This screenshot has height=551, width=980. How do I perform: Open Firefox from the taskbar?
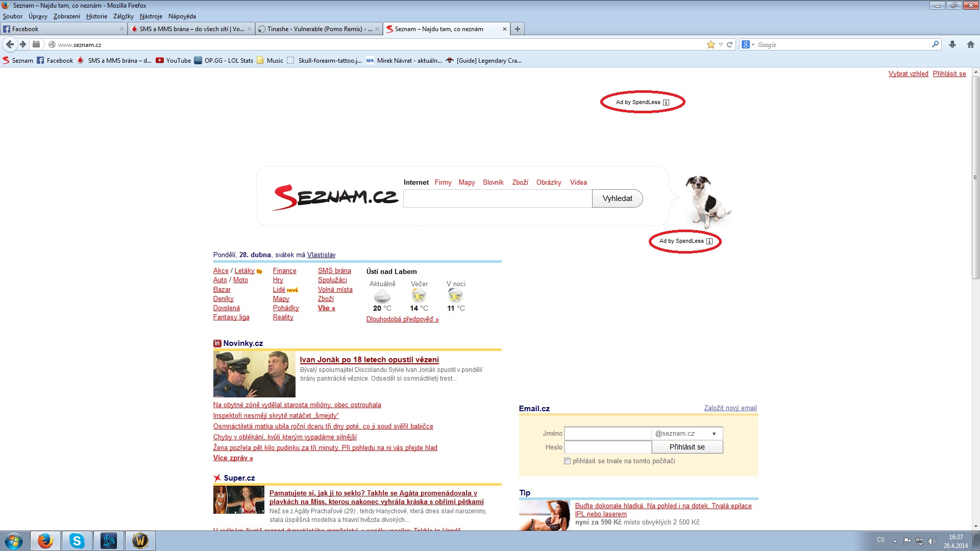45,541
